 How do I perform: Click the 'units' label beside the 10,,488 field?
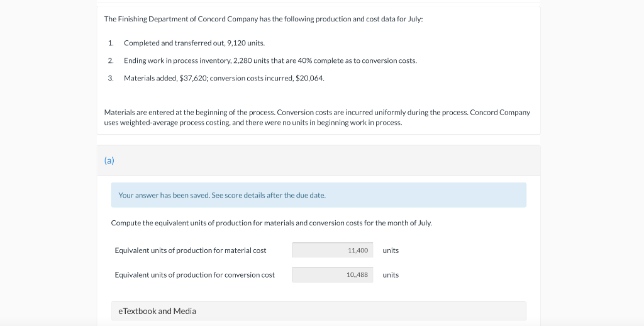[x=391, y=275]
